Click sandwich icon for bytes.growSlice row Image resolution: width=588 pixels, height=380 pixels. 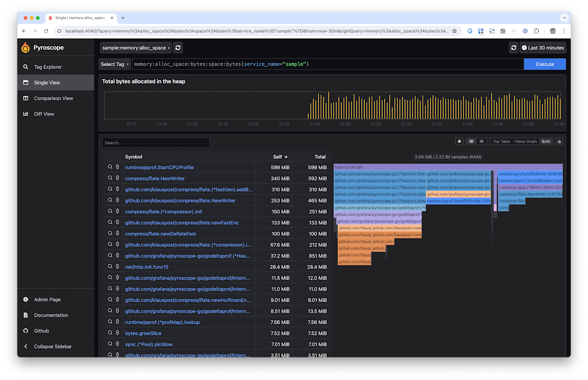pos(118,333)
